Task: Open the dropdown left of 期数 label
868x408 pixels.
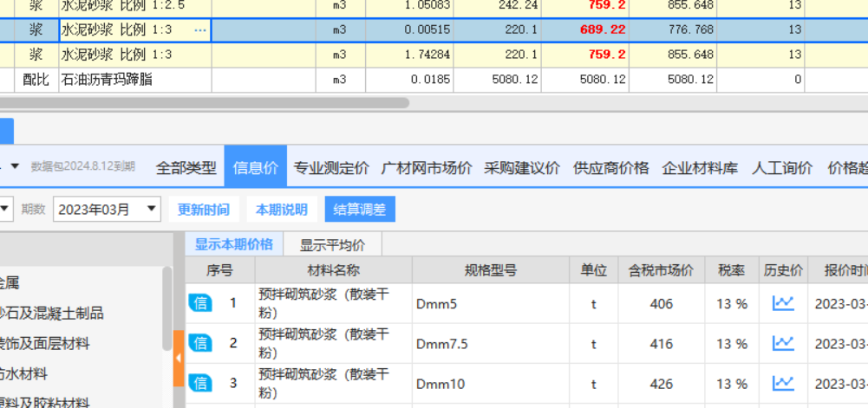Action: point(5,209)
